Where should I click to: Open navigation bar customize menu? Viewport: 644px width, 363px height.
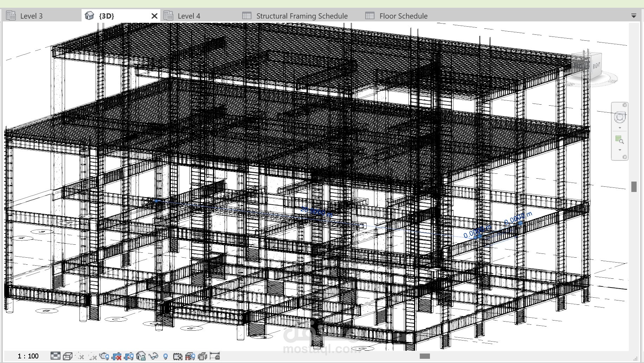pos(625,157)
